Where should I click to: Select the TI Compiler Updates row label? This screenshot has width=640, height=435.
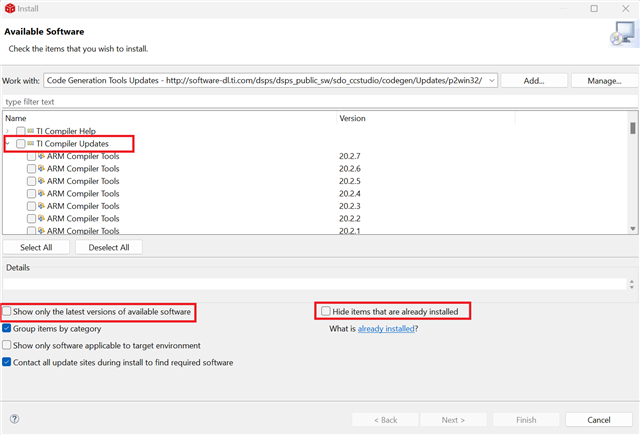(73, 144)
